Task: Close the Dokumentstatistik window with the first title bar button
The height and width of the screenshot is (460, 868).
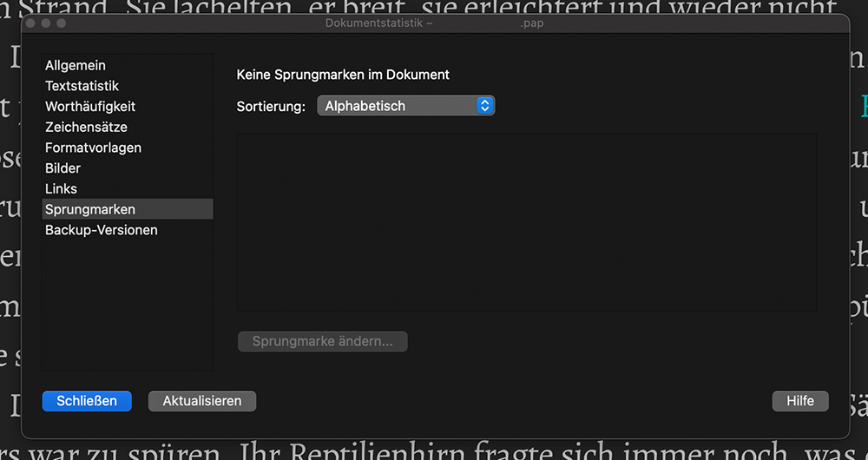Action: (32, 23)
